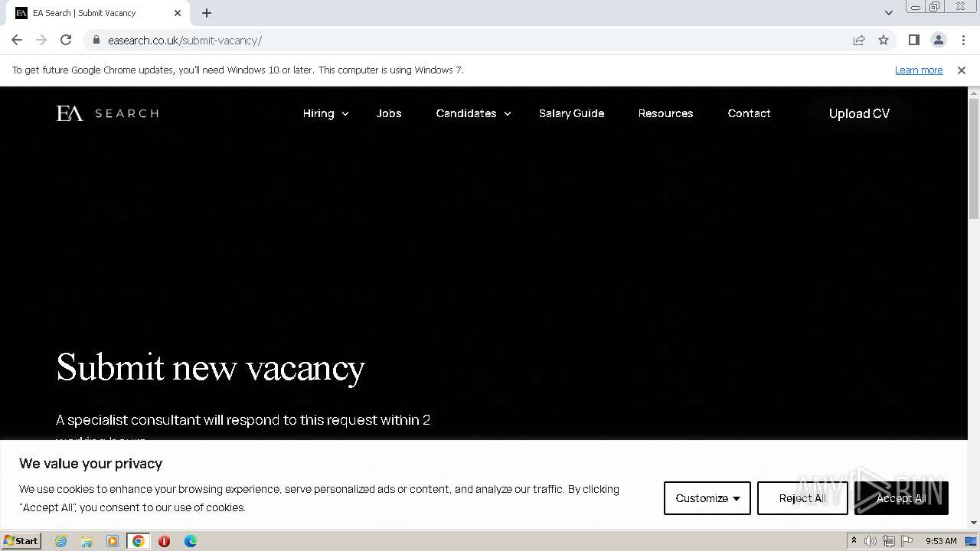The width and height of the screenshot is (980, 551).
Task: Open Learn more link about updates
Action: tap(919, 70)
